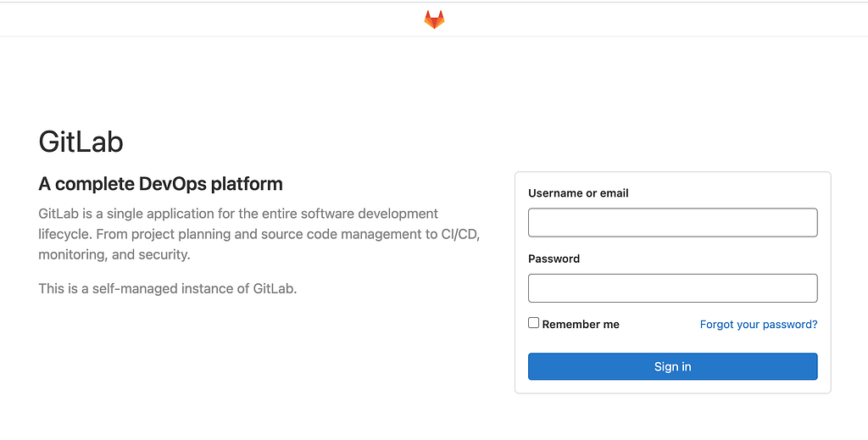Click the Password label above its field
This screenshot has width=868, height=440.
[x=554, y=259]
